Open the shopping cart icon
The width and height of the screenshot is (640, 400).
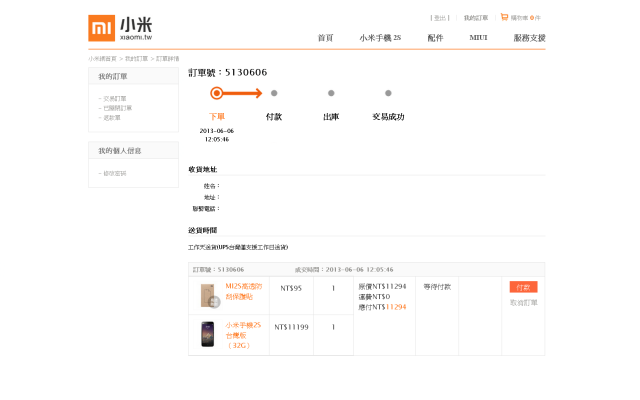504,17
